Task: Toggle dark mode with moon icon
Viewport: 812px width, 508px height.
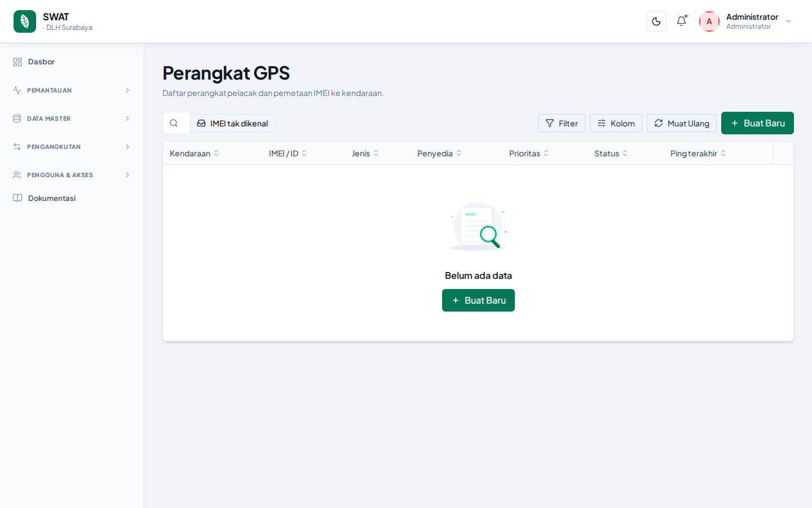Action: point(656,21)
